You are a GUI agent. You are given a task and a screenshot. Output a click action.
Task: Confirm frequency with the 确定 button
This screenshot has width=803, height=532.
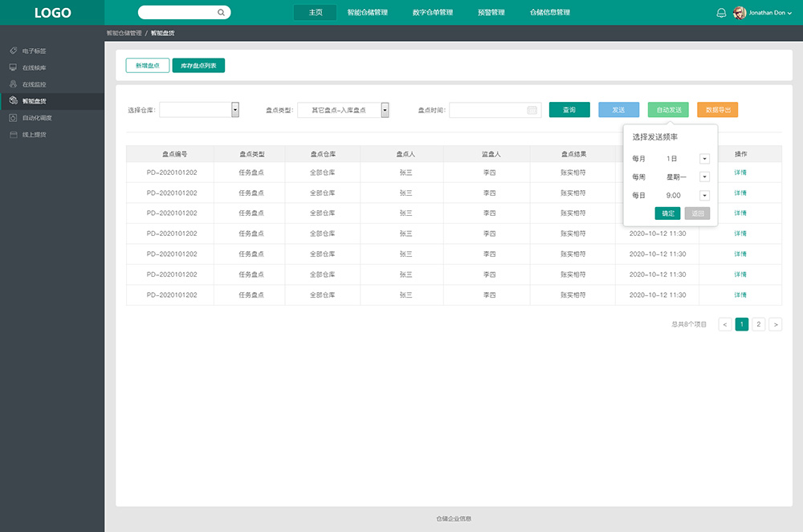pos(668,213)
